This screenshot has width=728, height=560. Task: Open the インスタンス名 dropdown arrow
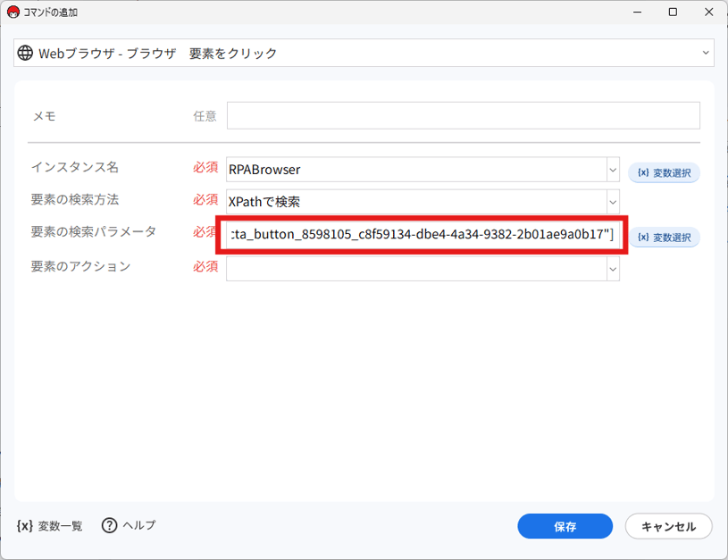coord(613,169)
